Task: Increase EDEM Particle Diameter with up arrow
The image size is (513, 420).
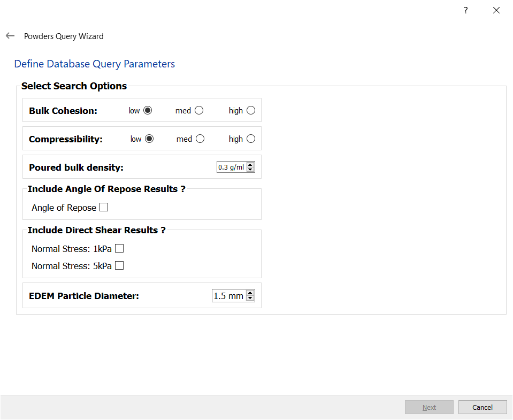Action: click(x=250, y=293)
